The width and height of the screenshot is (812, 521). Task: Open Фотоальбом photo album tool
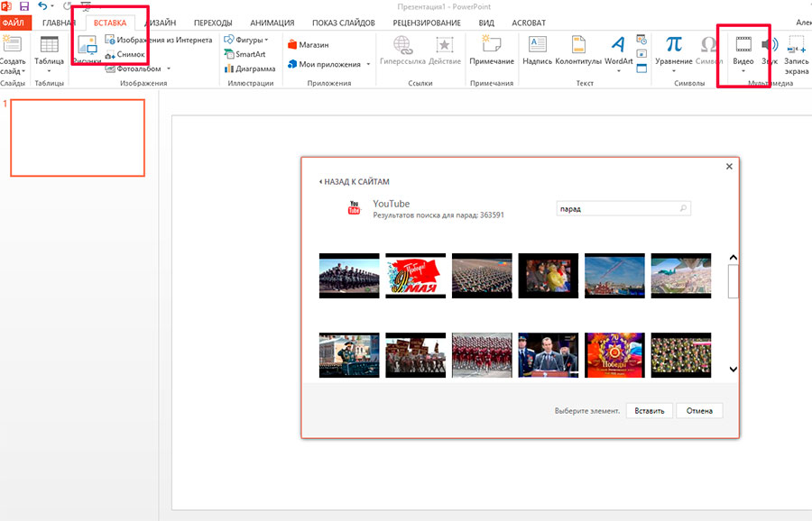click(x=134, y=69)
